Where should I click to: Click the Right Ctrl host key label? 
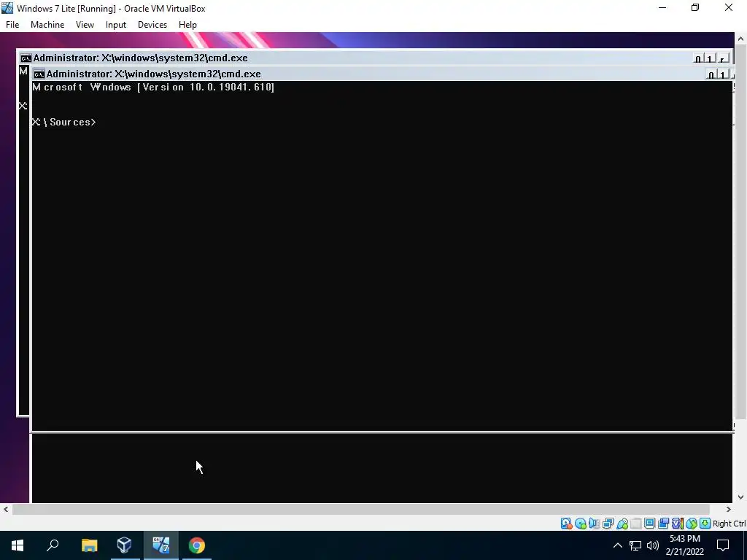click(x=729, y=524)
